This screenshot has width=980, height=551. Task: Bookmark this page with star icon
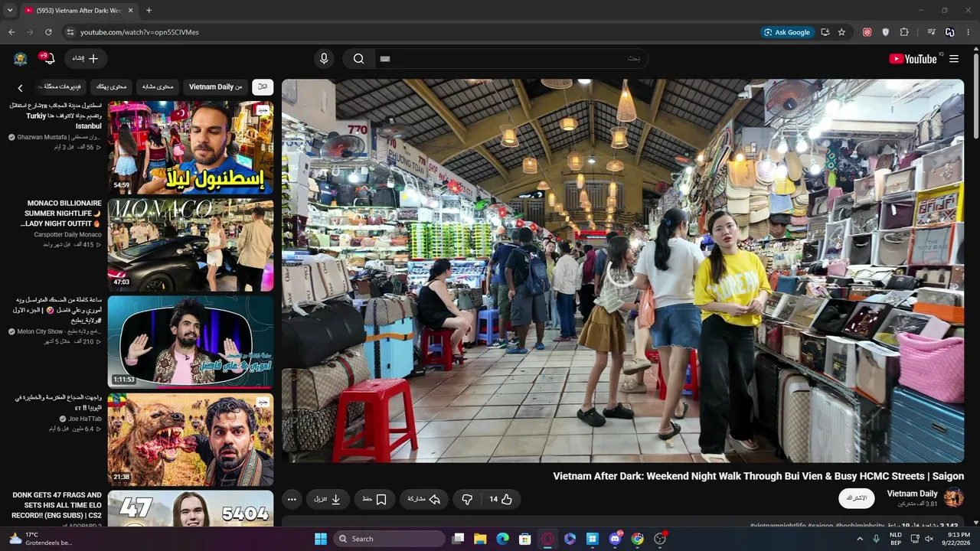841,32
